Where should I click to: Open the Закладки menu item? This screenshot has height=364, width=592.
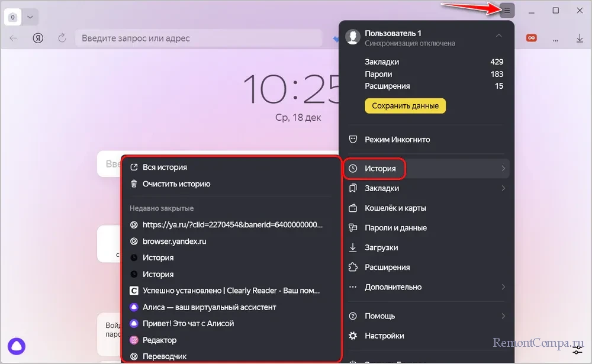tap(427, 188)
